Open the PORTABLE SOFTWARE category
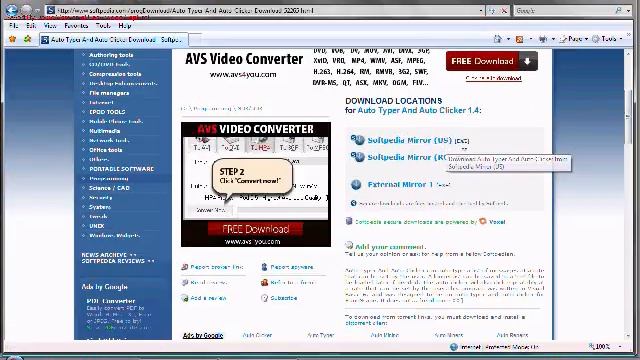The image size is (640, 360). click(x=122, y=169)
